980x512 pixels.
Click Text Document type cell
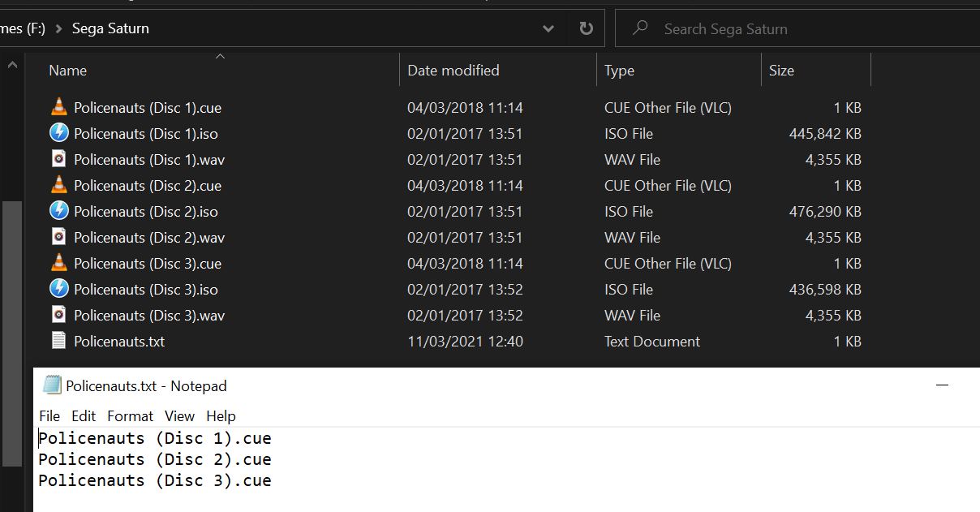point(652,341)
